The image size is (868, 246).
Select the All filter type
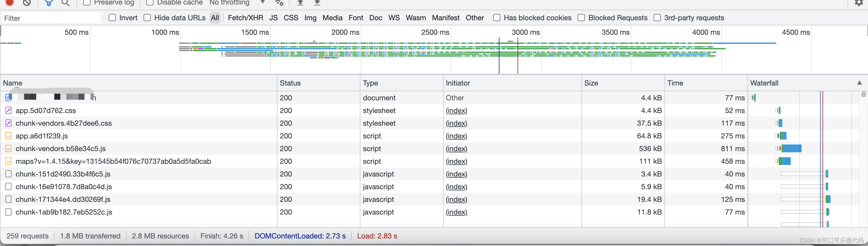point(215,18)
